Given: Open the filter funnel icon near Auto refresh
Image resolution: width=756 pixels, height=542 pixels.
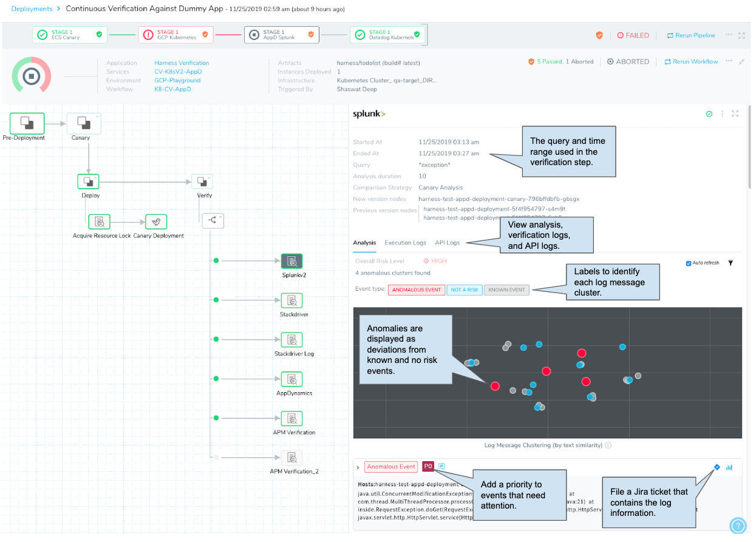Looking at the screenshot, I should click(730, 263).
